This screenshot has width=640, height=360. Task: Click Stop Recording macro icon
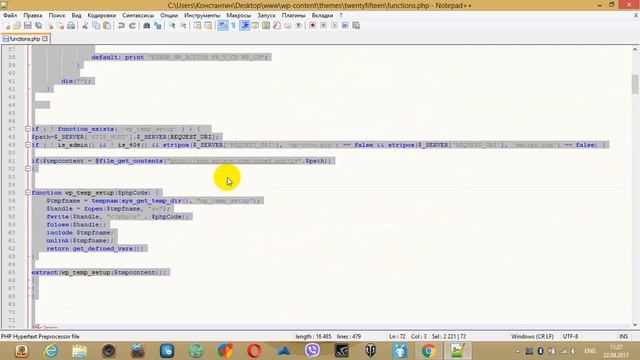pyautogui.click(x=323, y=26)
